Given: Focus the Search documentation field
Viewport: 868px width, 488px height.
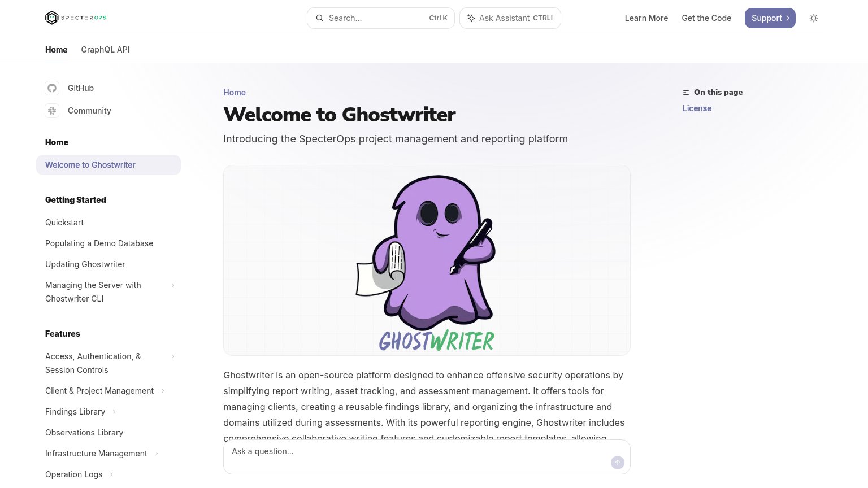Looking at the screenshot, I should [x=381, y=18].
